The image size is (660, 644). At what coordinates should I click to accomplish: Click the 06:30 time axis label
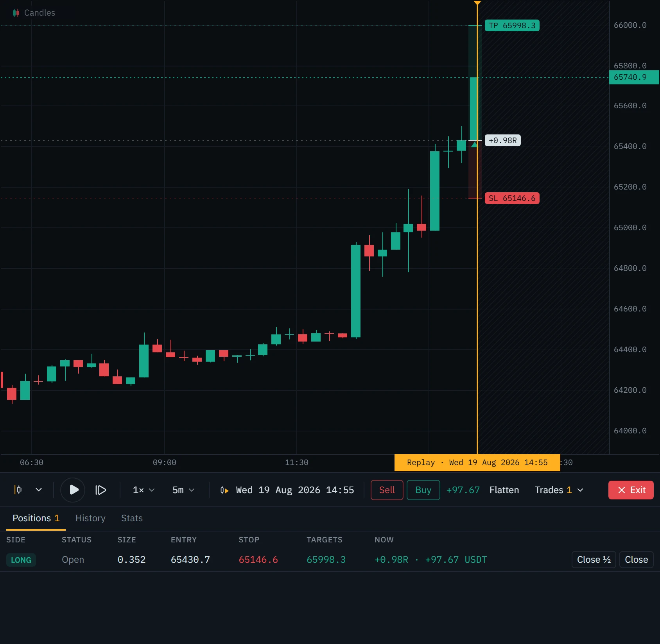(x=32, y=463)
